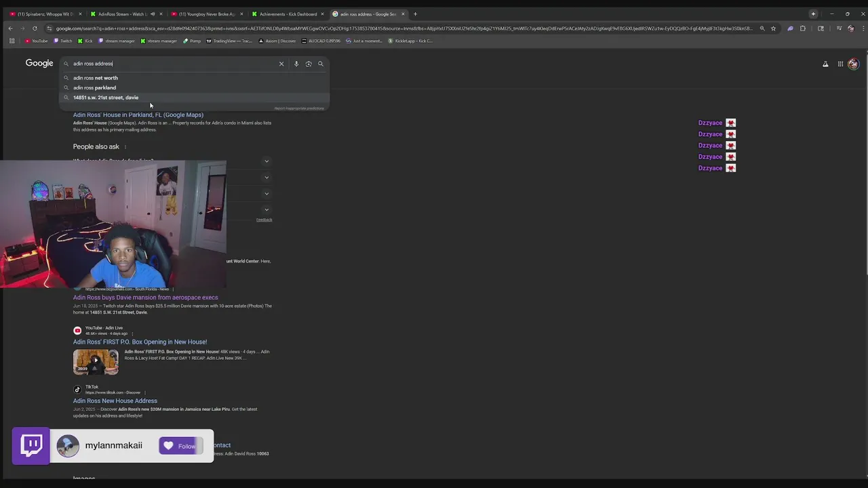Open the Axiom Discover bookmark
This screenshot has width=868, height=488.
[x=277, y=41]
